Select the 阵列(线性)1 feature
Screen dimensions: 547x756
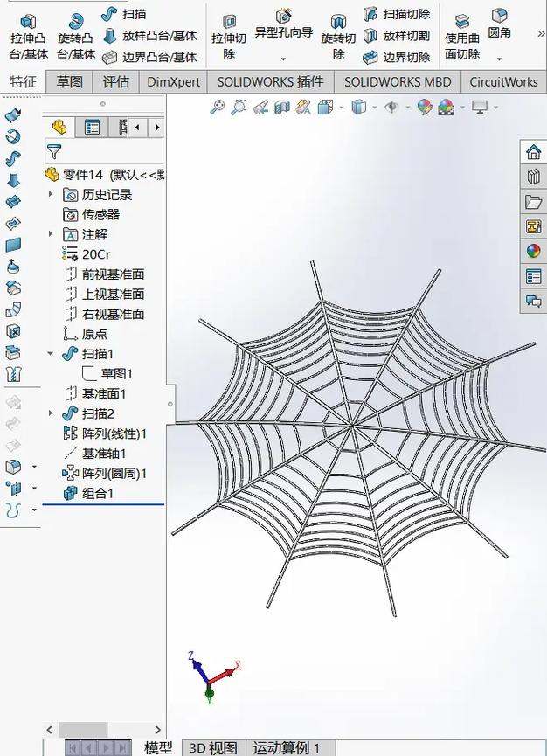pos(105,433)
